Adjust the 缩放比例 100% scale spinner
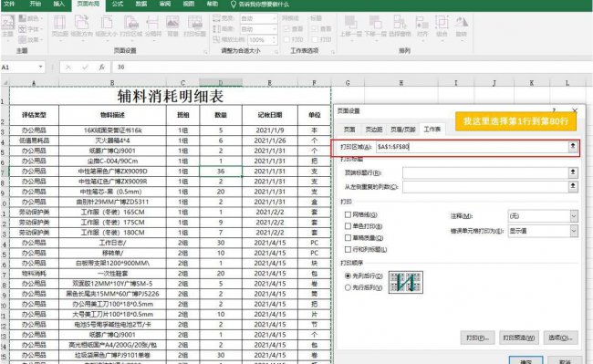The image size is (593, 364). tap(275, 40)
